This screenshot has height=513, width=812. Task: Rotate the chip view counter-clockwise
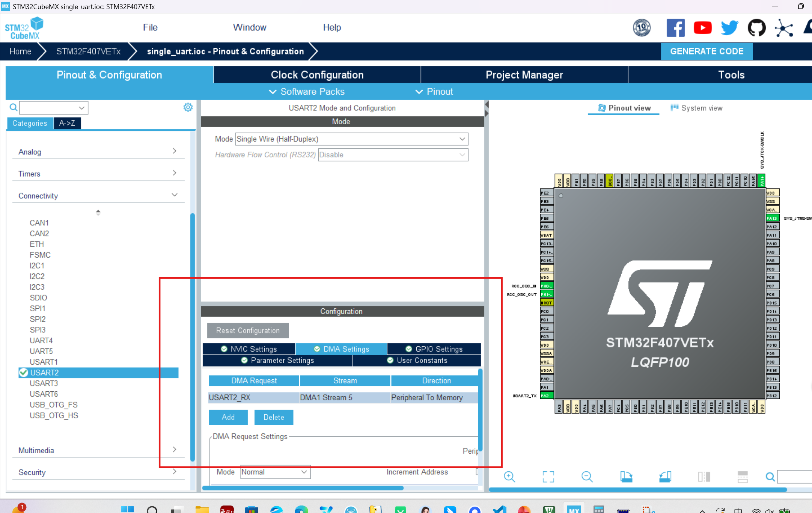click(665, 477)
